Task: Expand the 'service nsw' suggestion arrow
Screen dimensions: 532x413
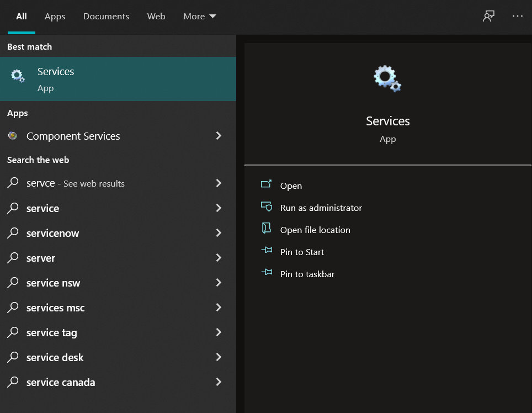Action: tap(219, 283)
